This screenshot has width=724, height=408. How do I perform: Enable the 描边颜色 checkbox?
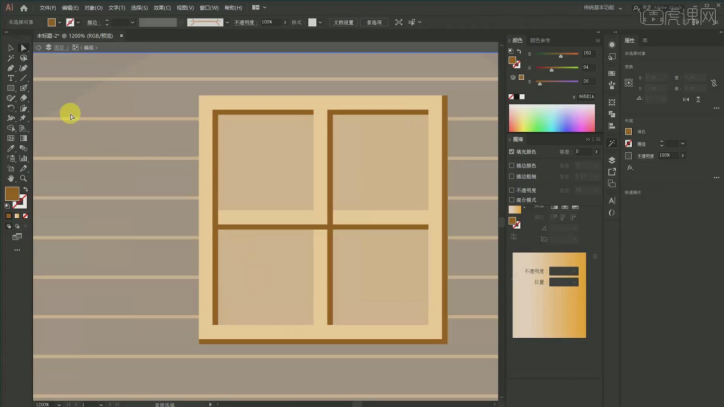512,164
